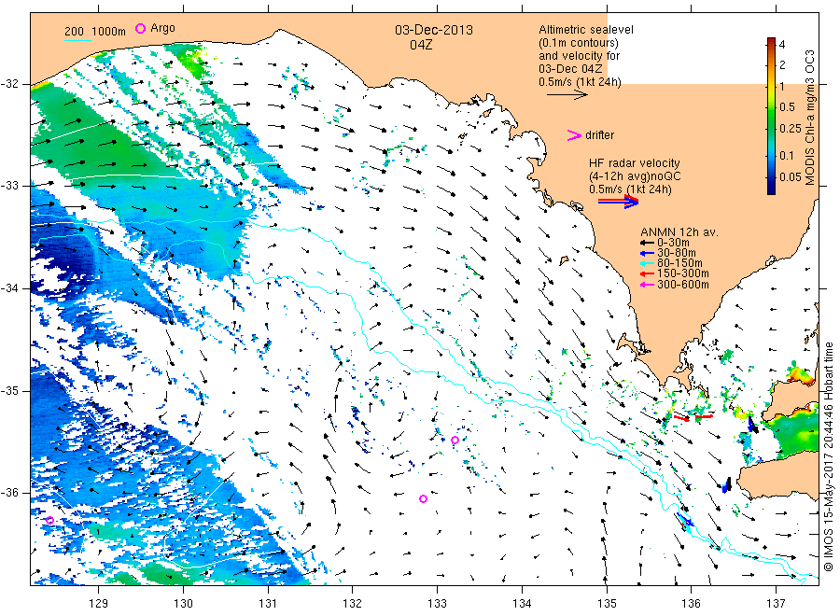Click the latitude label -34
840x616 pixels.
(x=10, y=288)
